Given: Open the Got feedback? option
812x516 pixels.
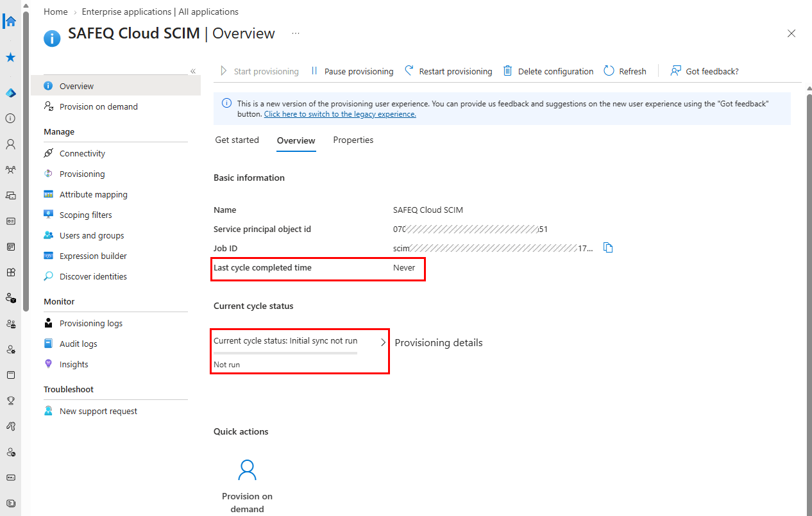Looking at the screenshot, I should tap(704, 71).
